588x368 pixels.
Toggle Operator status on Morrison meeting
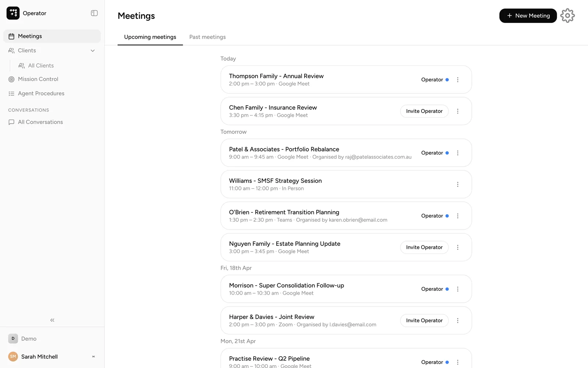[x=435, y=289]
